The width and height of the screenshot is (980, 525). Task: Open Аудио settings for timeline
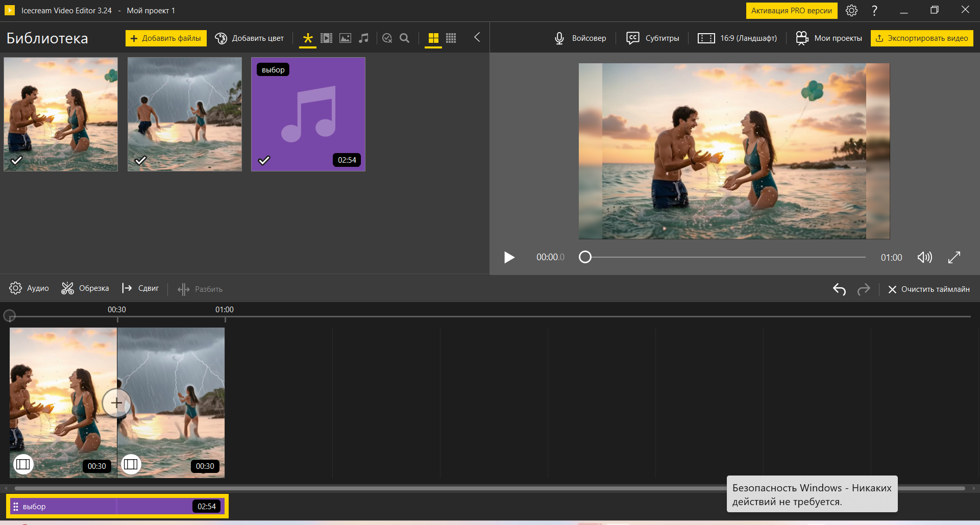tap(29, 288)
